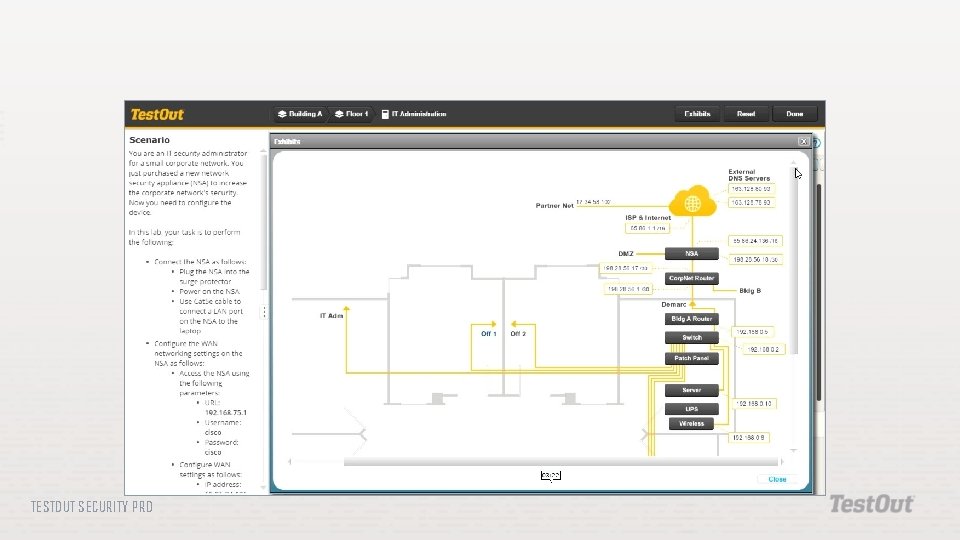Click the 'Bldg B' label
960x540 pixels.
(x=750, y=291)
